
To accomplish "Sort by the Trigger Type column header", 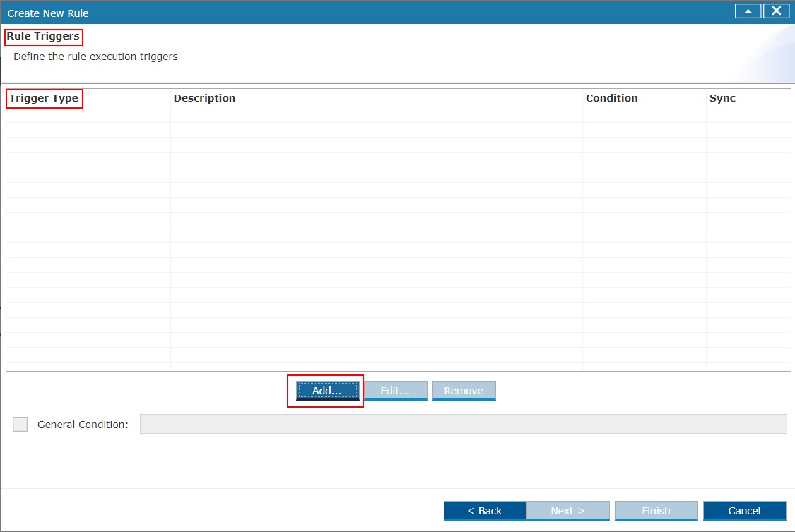I will tap(44, 98).
